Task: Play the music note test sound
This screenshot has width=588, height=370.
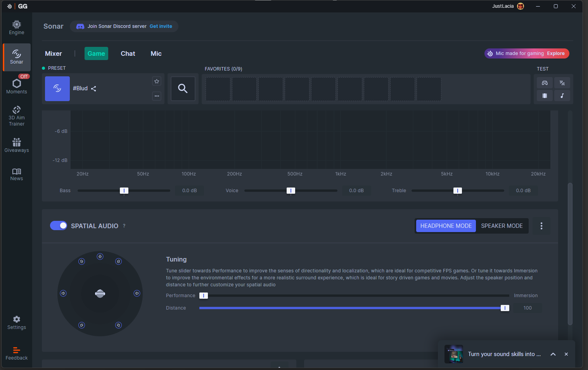Action: [562, 96]
